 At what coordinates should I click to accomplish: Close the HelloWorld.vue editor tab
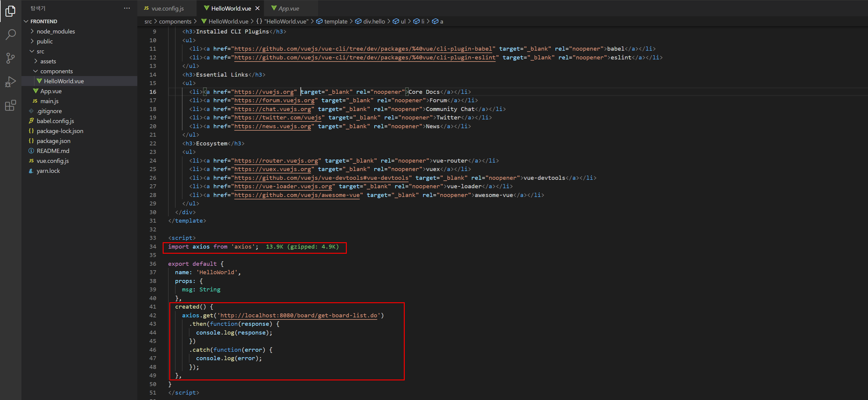pyautogui.click(x=257, y=8)
